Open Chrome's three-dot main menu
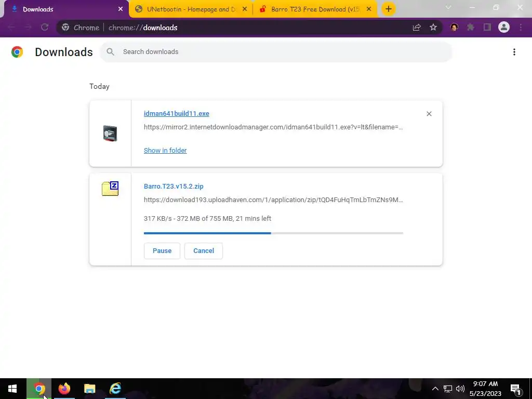 coord(521,27)
